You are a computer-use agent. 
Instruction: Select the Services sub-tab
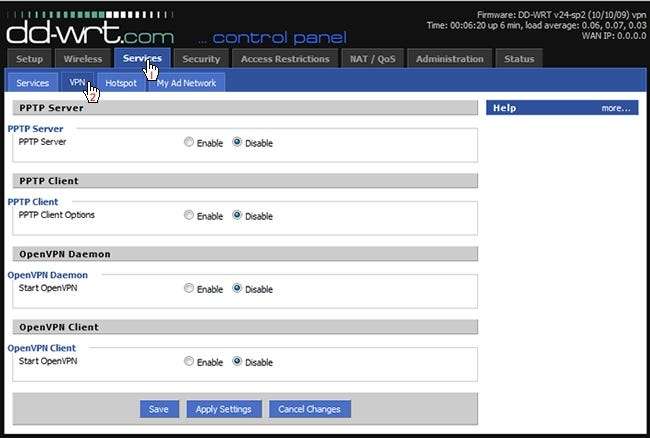click(33, 83)
